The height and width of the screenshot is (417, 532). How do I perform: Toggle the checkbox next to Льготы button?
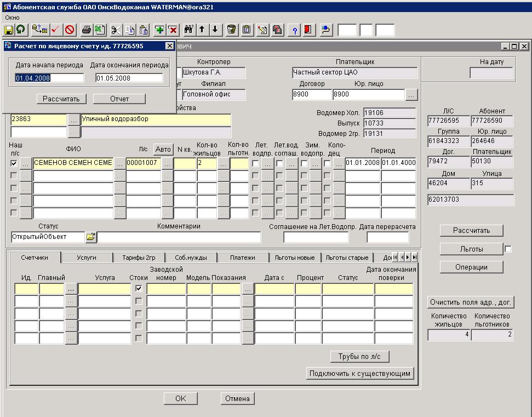[x=508, y=249]
